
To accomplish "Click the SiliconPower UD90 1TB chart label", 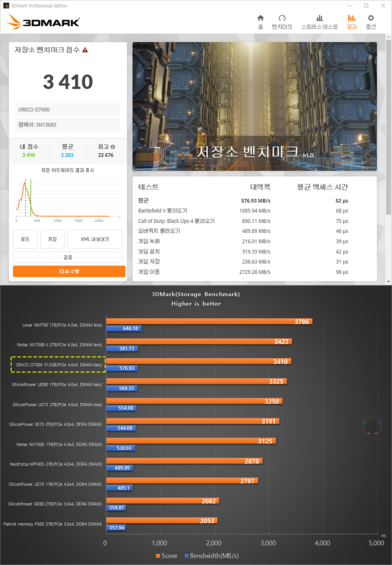I will (x=57, y=385).
